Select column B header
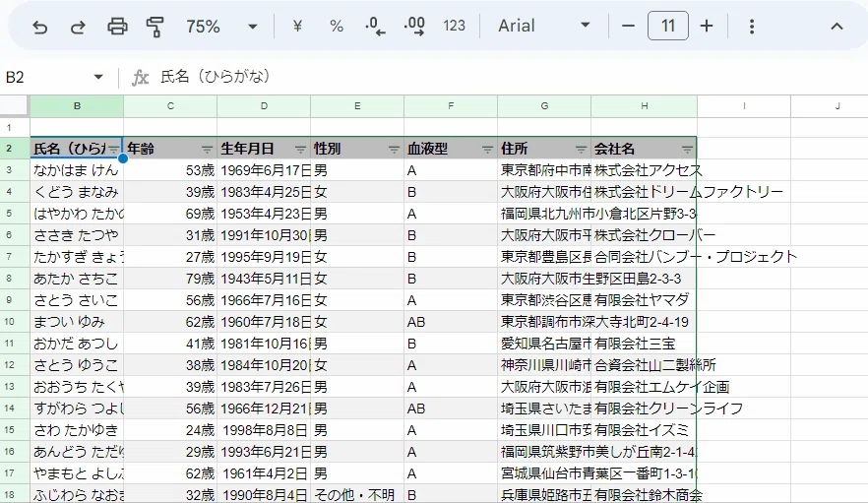Screen dimensions: 868x503 coord(77,105)
